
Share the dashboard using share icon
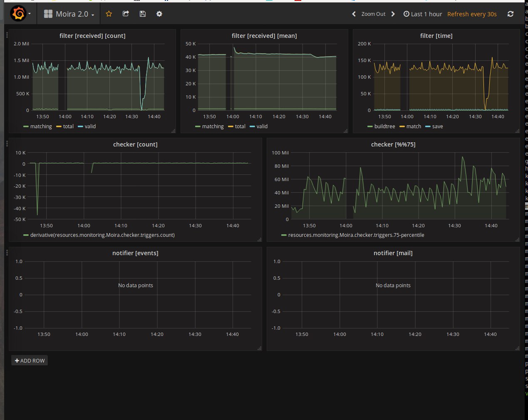[126, 14]
